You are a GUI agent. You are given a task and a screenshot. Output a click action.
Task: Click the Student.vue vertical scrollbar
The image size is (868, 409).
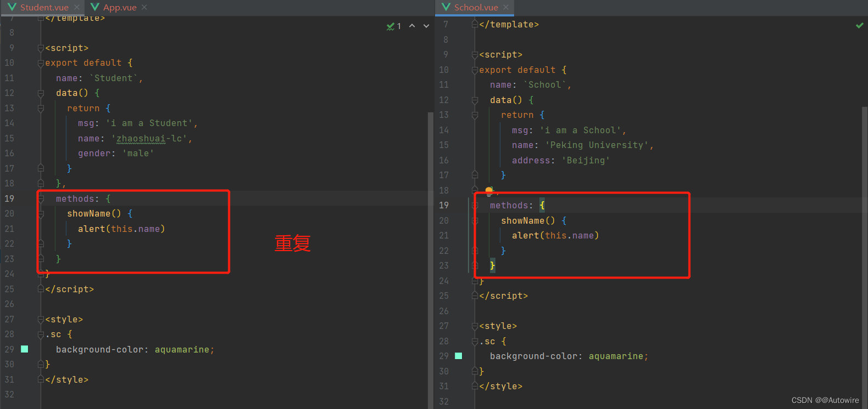431,260
